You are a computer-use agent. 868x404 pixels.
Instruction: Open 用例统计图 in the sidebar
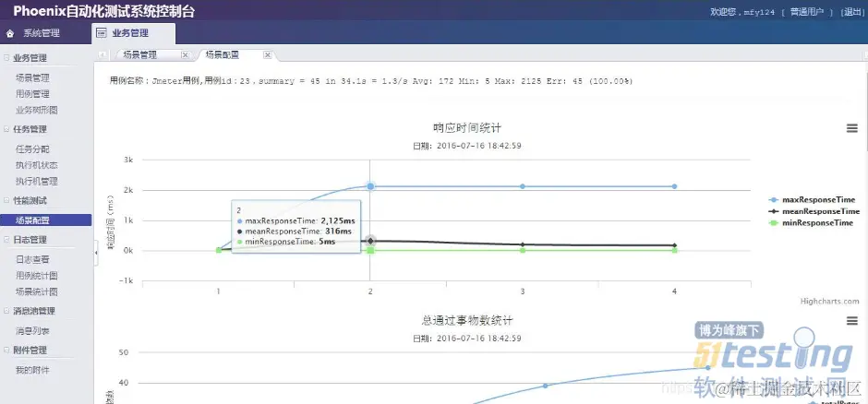(x=37, y=275)
